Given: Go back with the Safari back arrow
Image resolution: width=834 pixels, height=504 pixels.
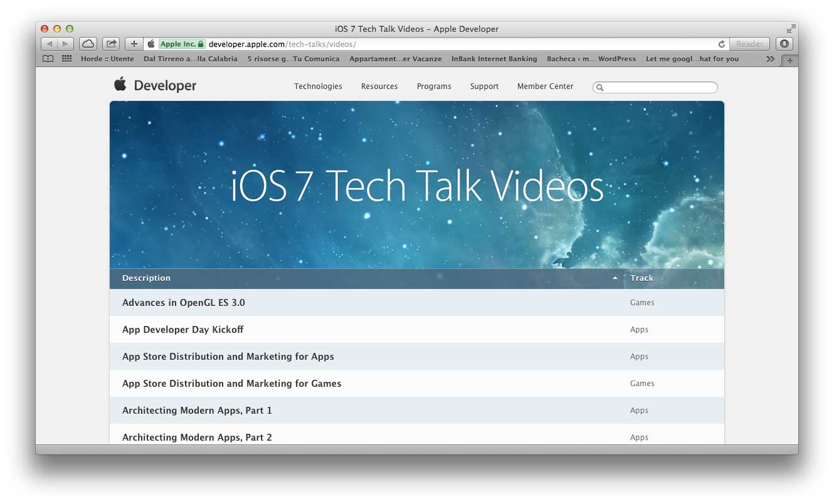Looking at the screenshot, I should point(50,44).
